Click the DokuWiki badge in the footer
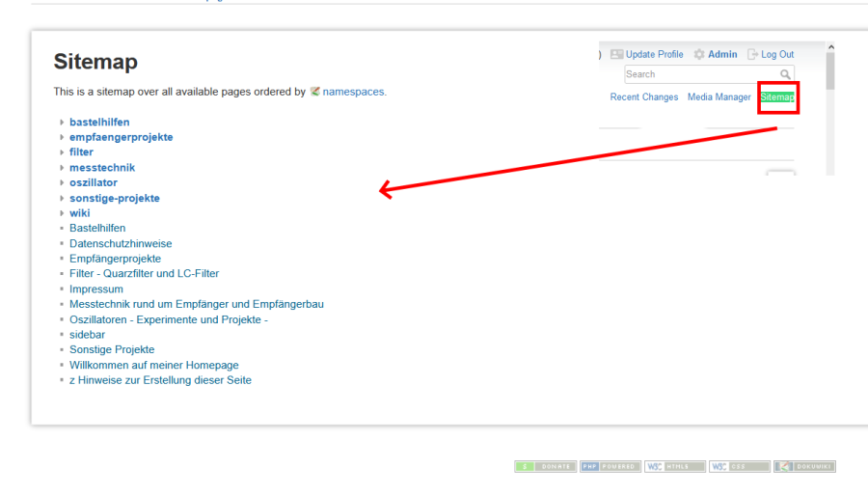 [x=804, y=467]
